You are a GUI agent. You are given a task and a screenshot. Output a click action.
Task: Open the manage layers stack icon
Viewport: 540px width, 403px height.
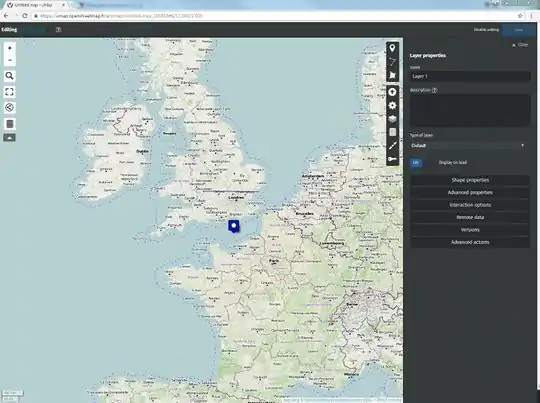pyautogui.click(x=392, y=119)
